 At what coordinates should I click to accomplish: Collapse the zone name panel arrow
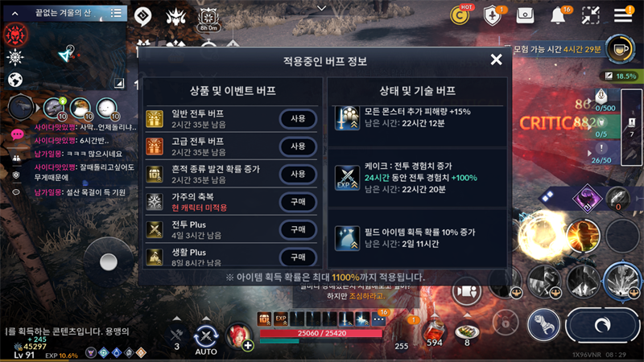tap(14, 14)
